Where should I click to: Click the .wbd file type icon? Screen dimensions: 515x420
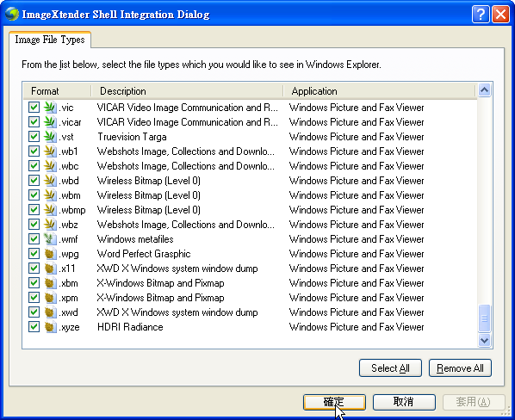(x=50, y=181)
